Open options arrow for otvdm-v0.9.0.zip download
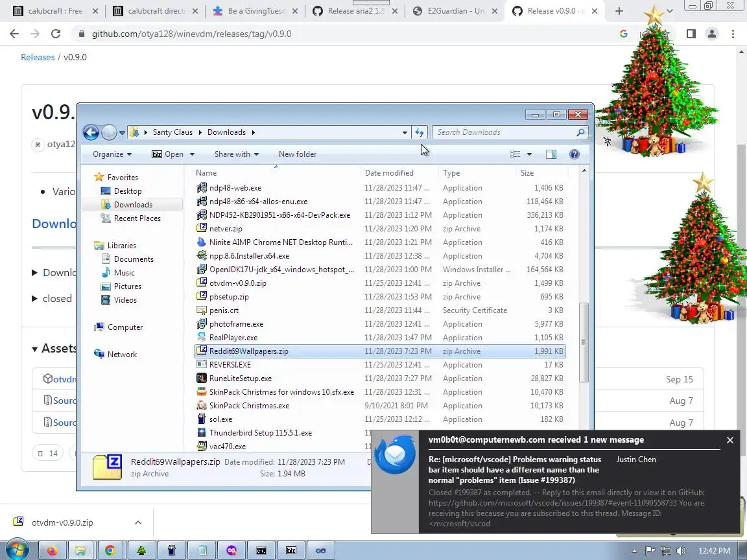This screenshot has height=560, width=747. (x=137, y=522)
